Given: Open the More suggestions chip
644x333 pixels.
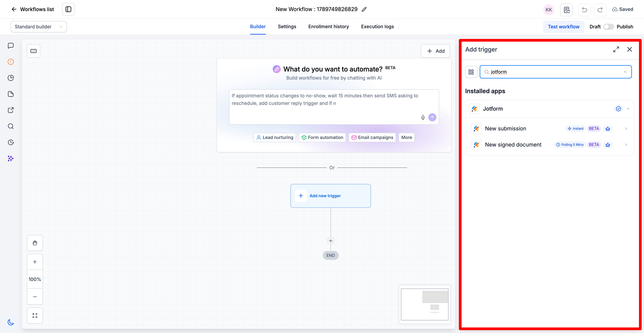Looking at the screenshot, I should point(407,138).
